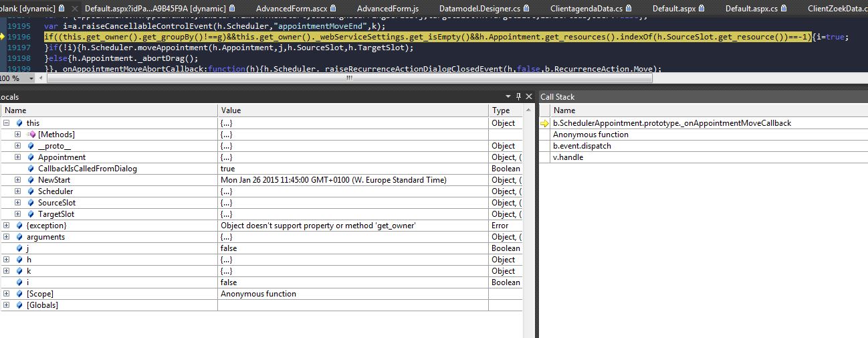The height and width of the screenshot is (338, 868).
Task: Click the variable icon beside arguments
Action: [x=19, y=237]
